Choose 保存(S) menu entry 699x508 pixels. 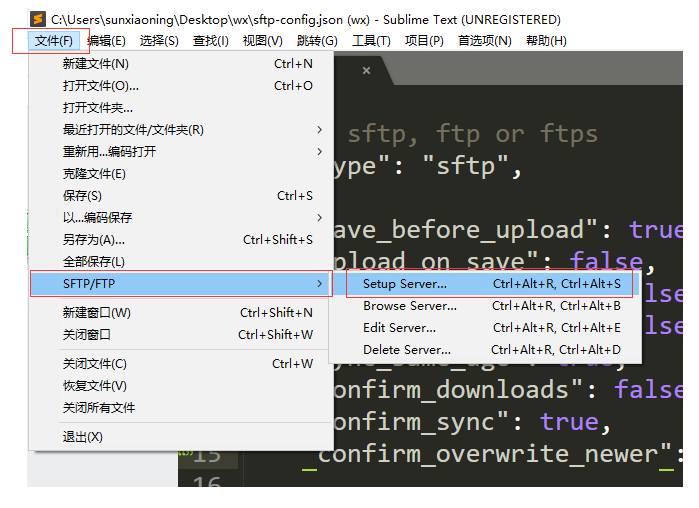tap(181, 196)
